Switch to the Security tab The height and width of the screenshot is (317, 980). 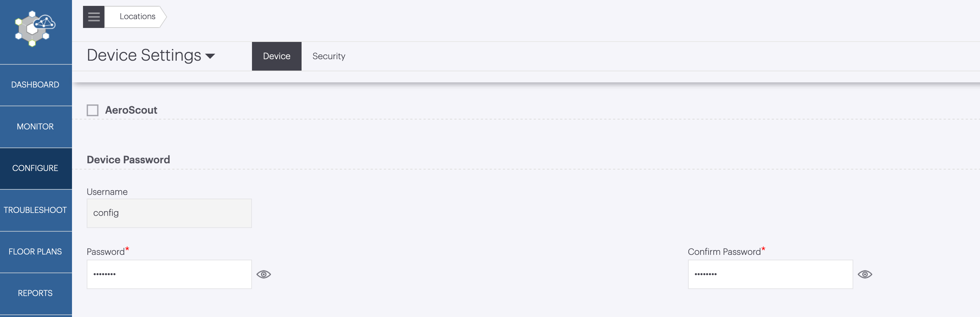tap(329, 56)
